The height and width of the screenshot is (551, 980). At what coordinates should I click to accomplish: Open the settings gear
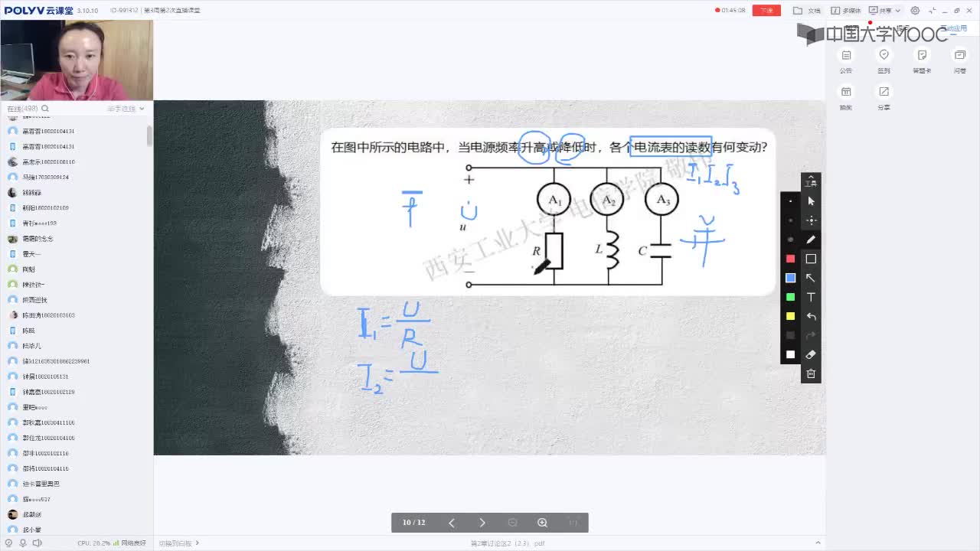913,11
